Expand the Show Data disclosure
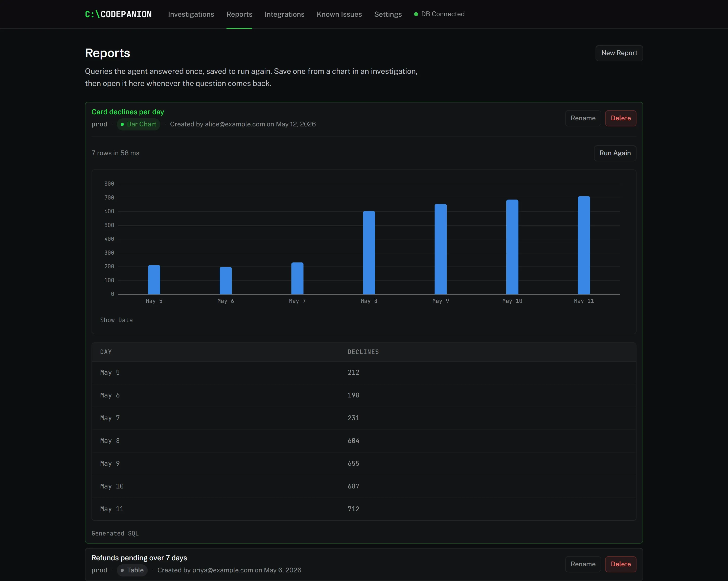The height and width of the screenshot is (581, 728). [116, 320]
